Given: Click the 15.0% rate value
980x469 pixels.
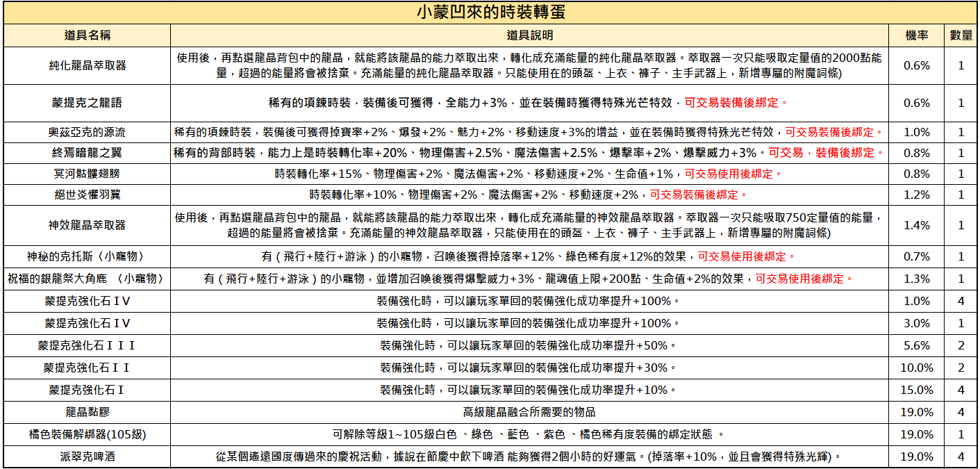Looking at the screenshot, I should tap(916, 390).
